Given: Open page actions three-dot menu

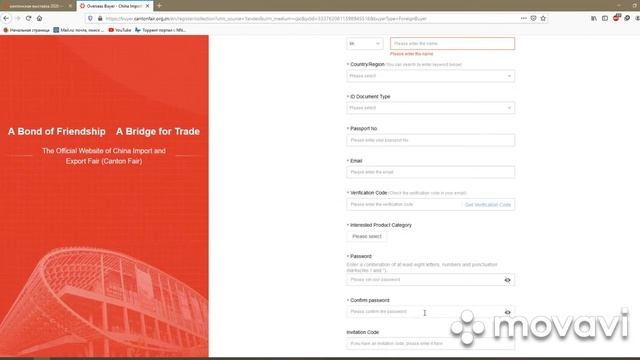Looking at the screenshot, I should [524, 18].
